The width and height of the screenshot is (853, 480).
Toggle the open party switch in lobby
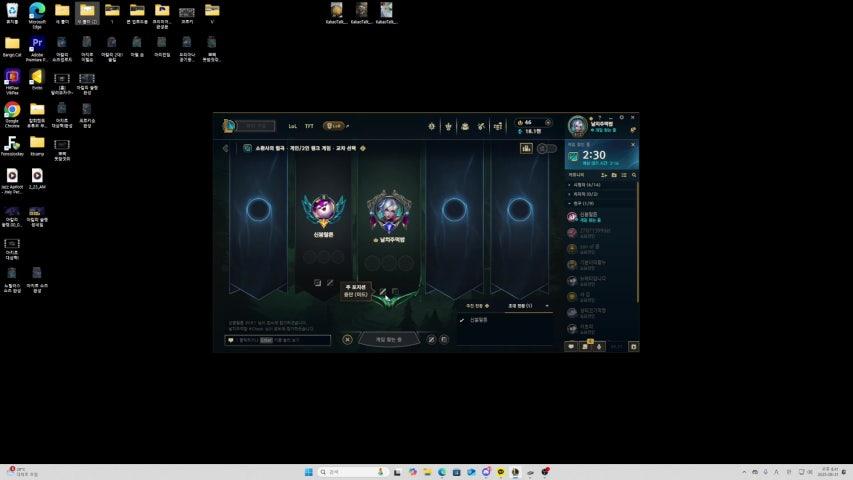pos(547,148)
